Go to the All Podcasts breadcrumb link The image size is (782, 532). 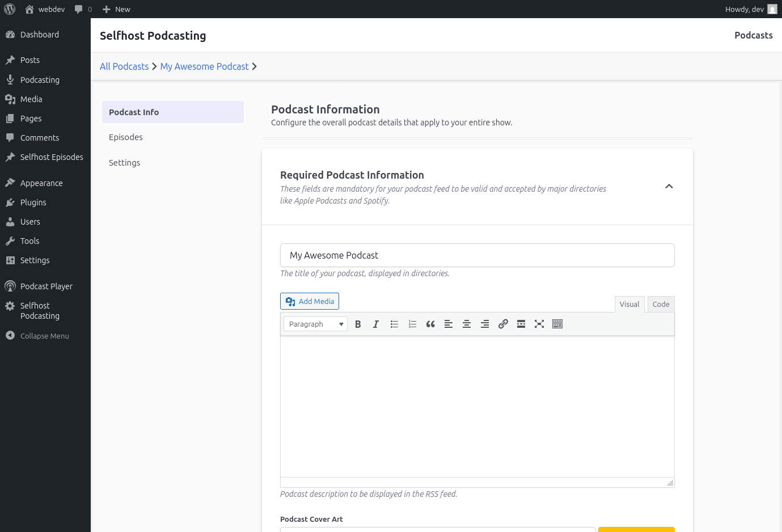[x=124, y=66]
